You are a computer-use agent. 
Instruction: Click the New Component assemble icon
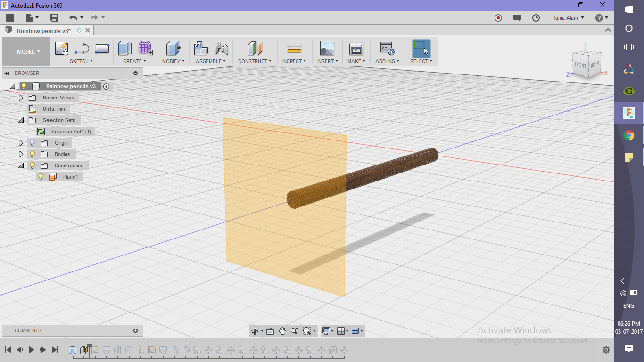201,48
